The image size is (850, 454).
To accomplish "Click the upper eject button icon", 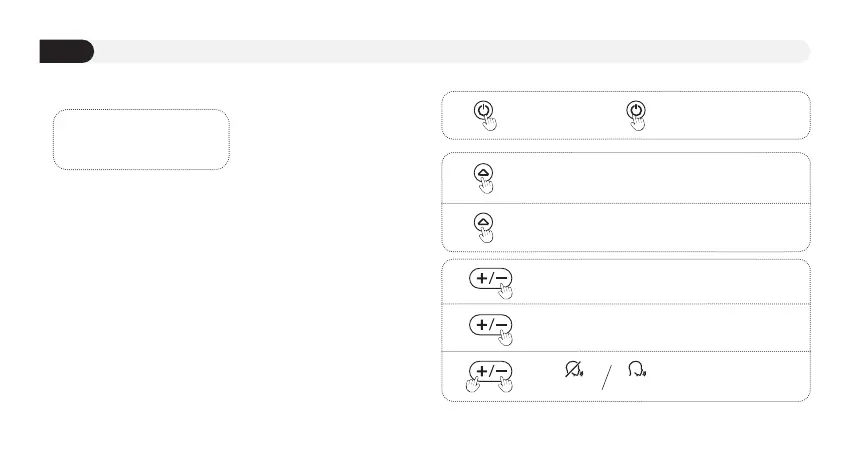I will [484, 172].
